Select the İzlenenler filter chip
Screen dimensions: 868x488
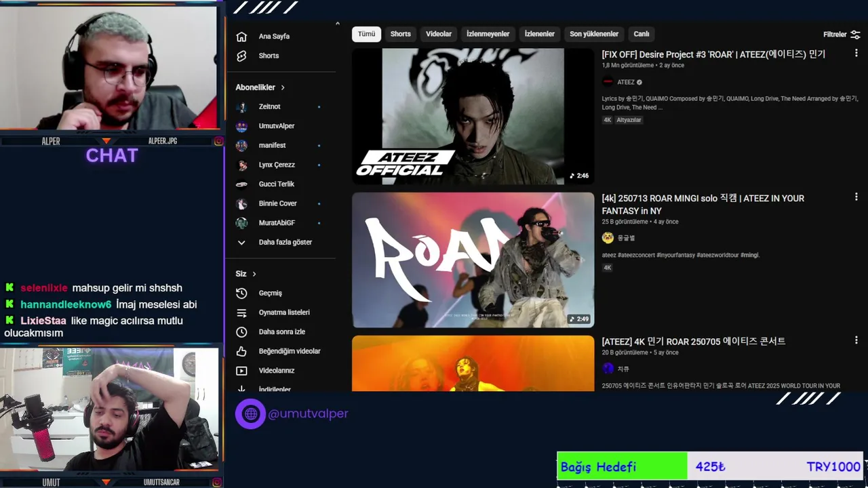[540, 34]
